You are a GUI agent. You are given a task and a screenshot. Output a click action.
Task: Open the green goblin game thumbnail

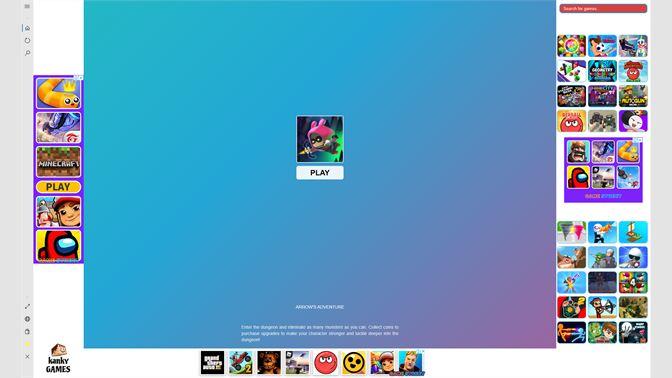pos(602,257)
